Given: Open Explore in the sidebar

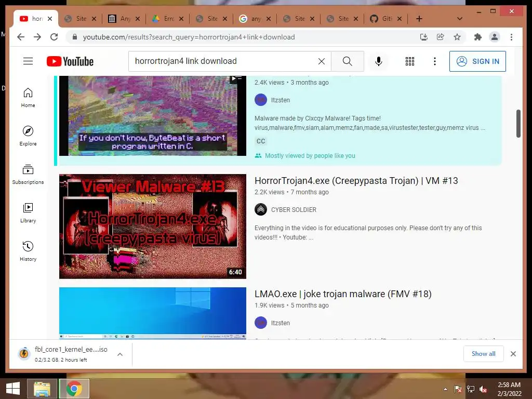Looking at the screenshot, I should pyautogui.click(x=28, y=136).
